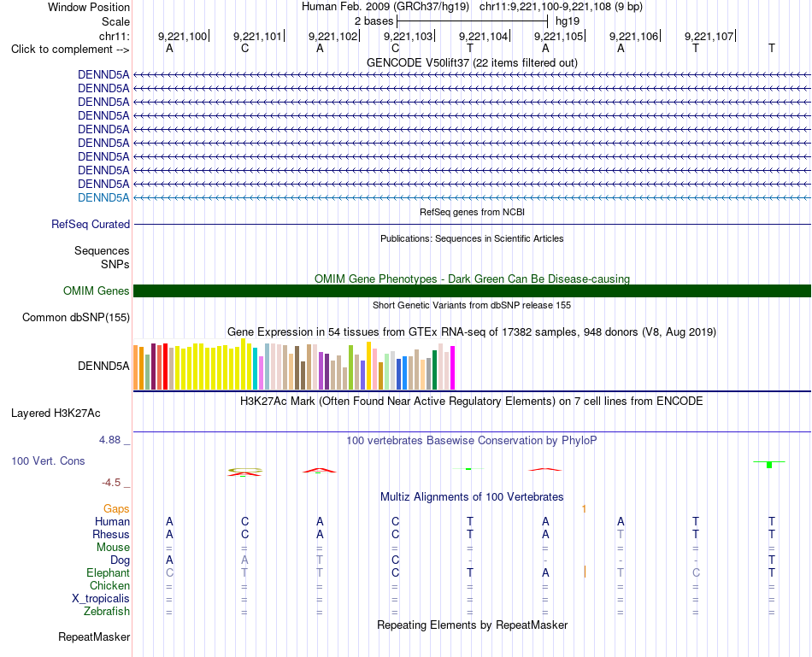
Task: Select the 'Mouse' alignment row label
Action: click(x=113, y=548)
